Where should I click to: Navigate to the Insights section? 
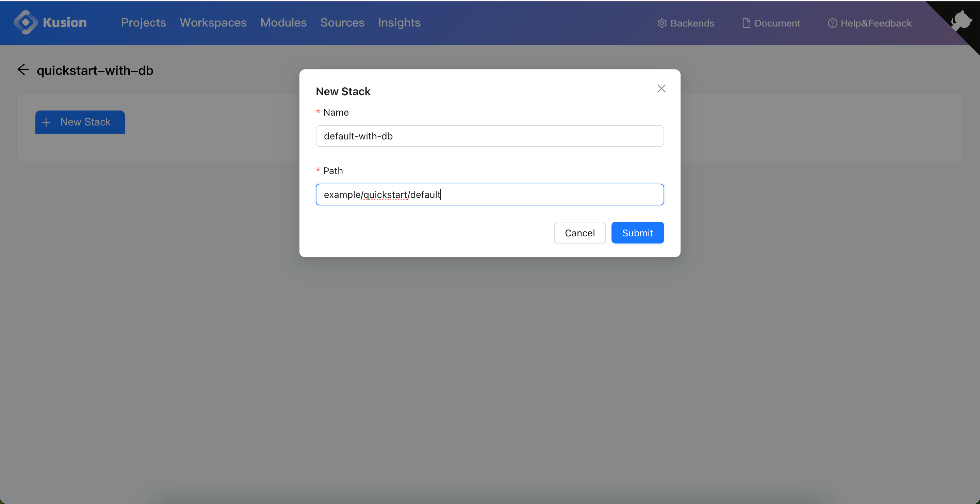tap(399, 23)
